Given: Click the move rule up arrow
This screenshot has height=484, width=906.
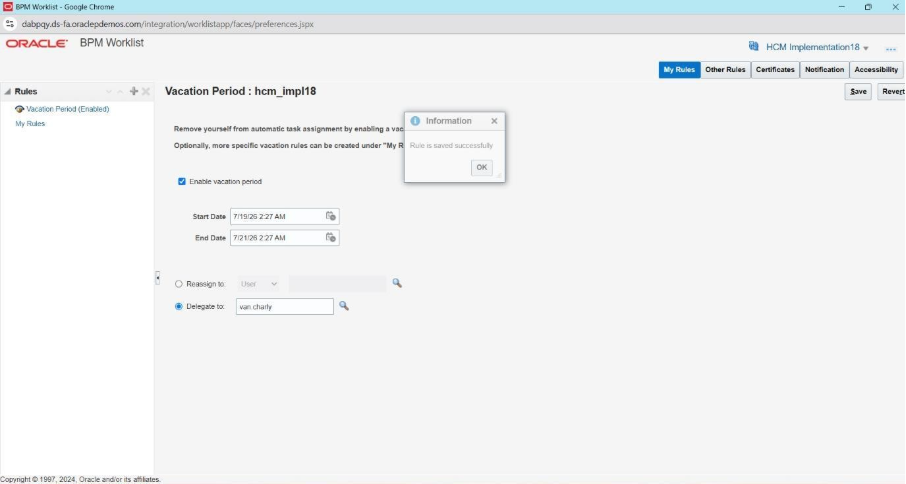Looking at the screenshot, I should click(120, 91).
